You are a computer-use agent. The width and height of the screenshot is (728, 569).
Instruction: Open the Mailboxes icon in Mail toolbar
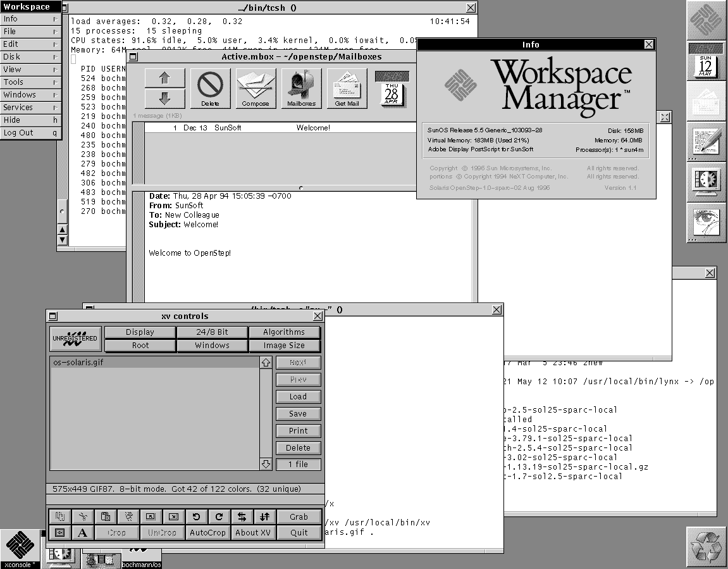coord(301,88)
